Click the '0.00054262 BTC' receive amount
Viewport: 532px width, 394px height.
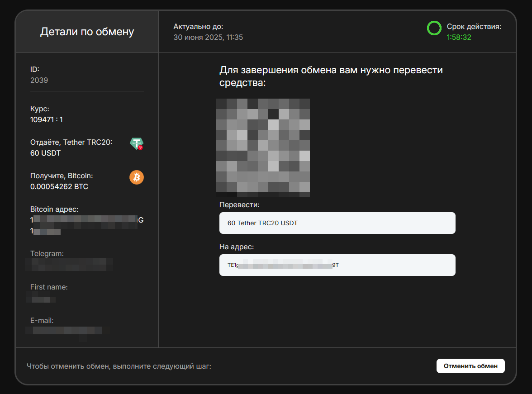tap(59, 187)
